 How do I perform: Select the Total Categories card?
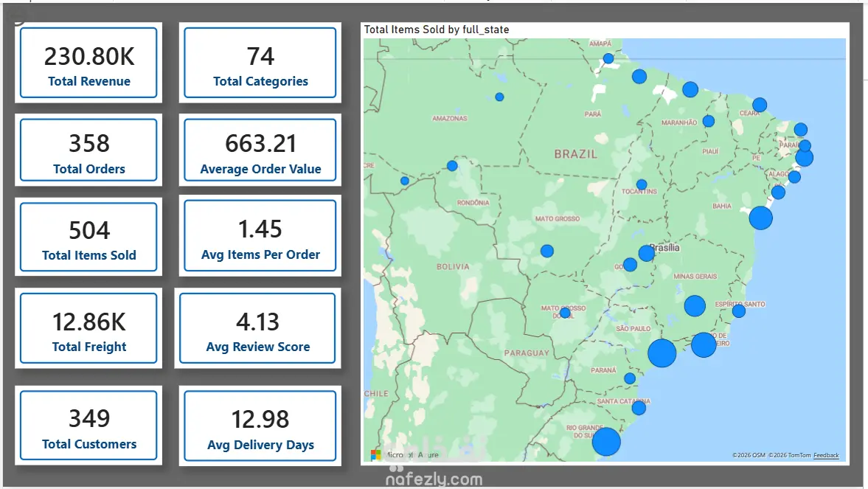click(x=260, y=63)
